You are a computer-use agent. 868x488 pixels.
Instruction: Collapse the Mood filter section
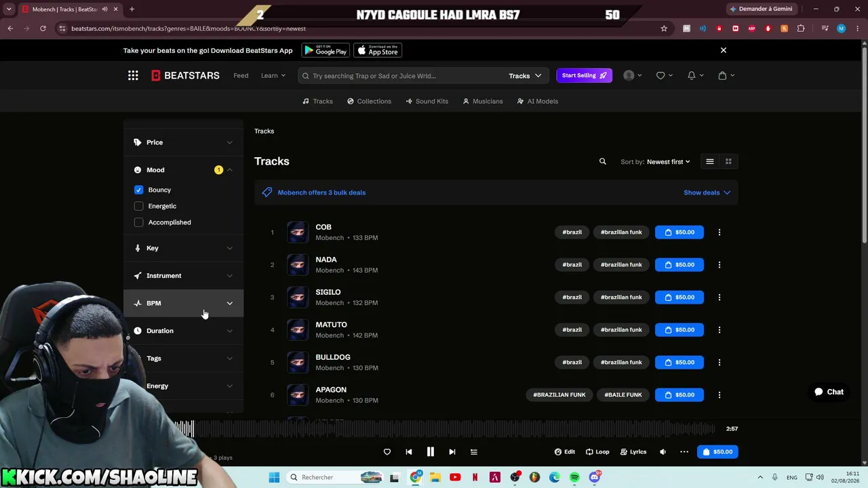tap(183, 170)
